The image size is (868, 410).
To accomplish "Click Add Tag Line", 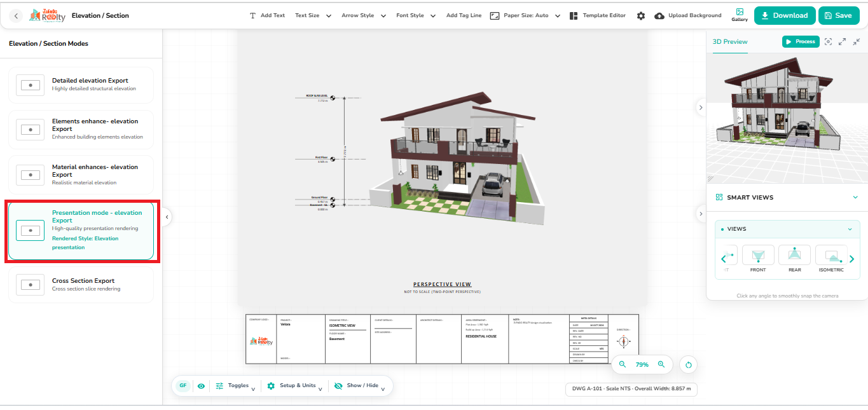I will coord(464,15).
